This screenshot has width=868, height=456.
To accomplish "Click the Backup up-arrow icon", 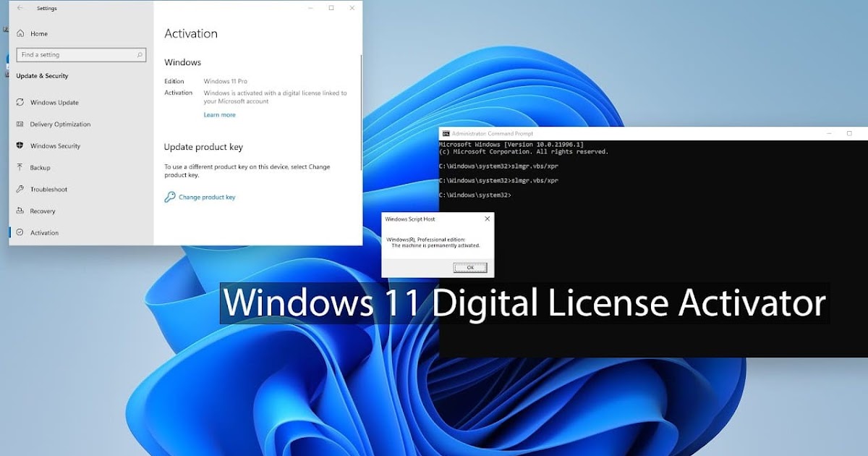I will [x=21, y=167].
